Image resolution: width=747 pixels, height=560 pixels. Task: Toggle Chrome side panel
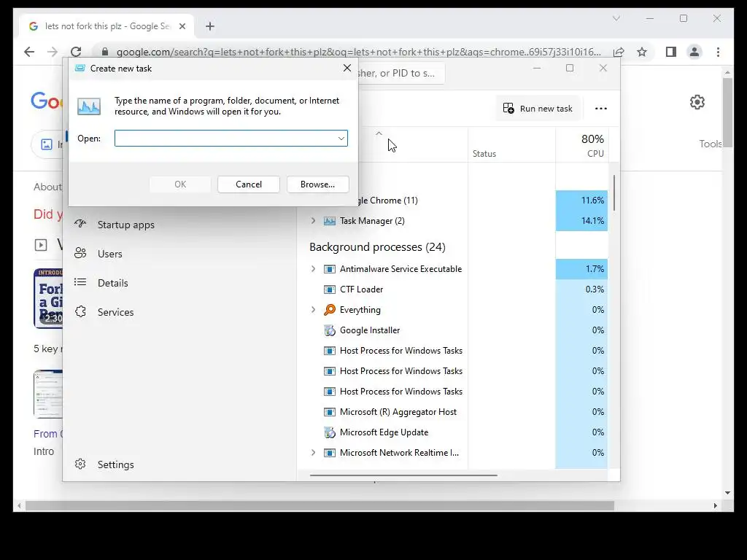671,52
